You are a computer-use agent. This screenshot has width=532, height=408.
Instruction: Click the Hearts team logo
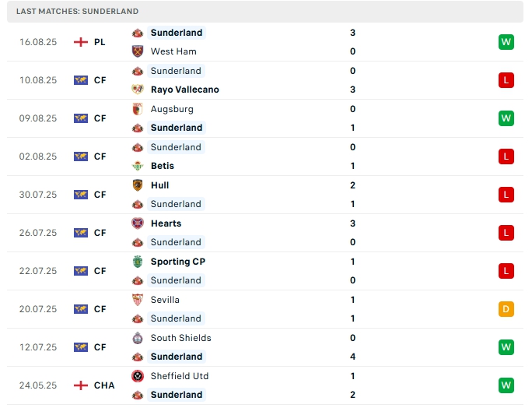point(138,223)
